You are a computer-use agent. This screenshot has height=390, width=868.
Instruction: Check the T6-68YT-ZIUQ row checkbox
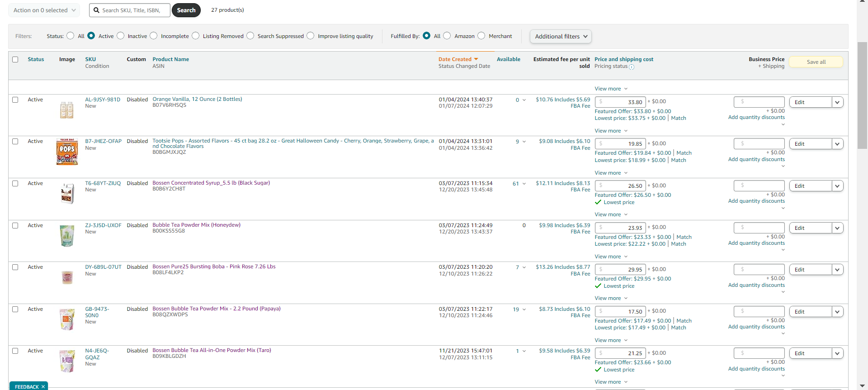click(x=15, y=183)
